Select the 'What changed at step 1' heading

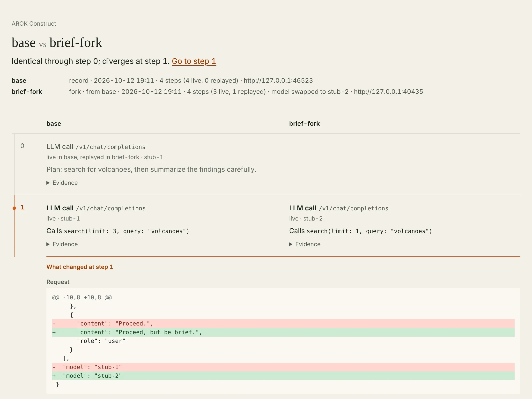[x=80, y=267]
